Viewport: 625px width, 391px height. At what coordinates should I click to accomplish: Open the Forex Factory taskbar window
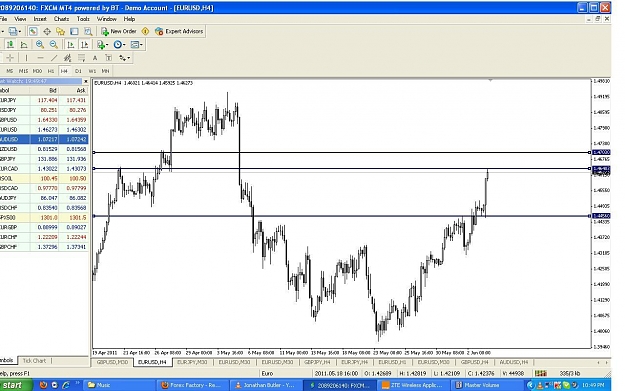[x=193, y=385]
